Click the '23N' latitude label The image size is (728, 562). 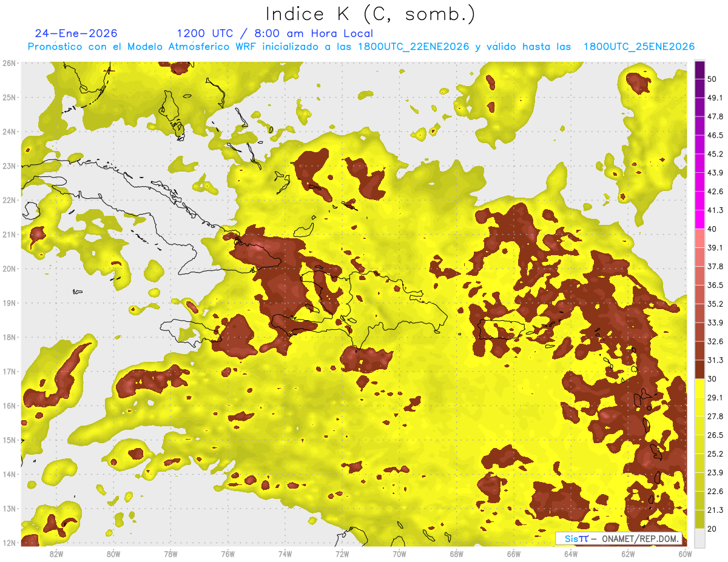pos(9,166)
